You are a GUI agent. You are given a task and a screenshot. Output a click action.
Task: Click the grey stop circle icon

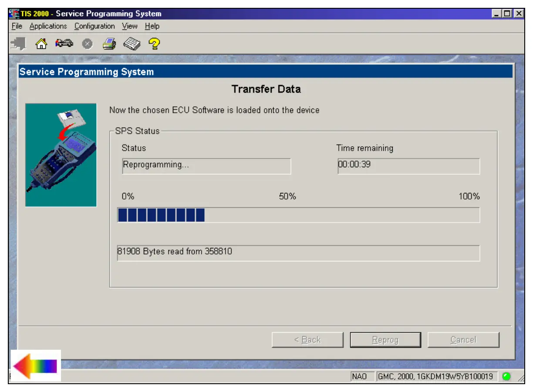pos(87,44)
